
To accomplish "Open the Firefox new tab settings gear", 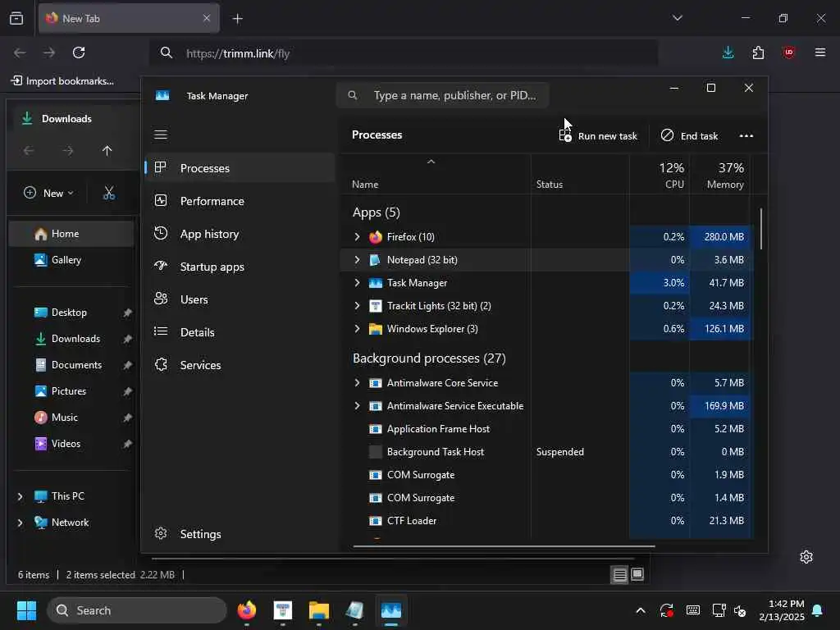I will click(x=806, y=557).
